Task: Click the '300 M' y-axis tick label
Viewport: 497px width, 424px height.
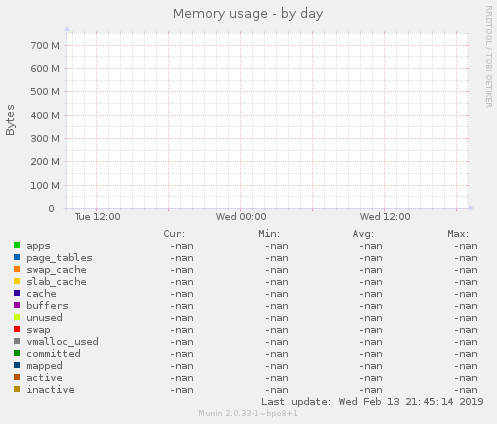Action: pos(45,139)
